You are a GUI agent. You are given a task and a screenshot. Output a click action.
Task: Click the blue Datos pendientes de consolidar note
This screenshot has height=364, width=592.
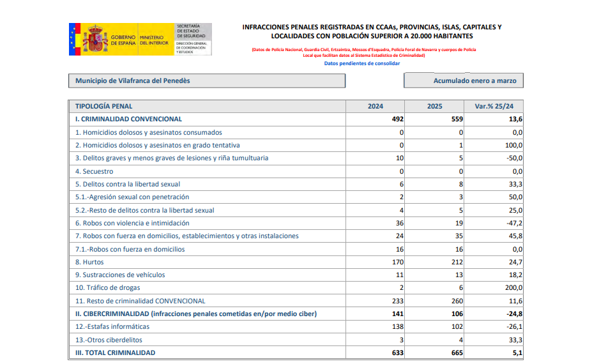click(361, 63)
